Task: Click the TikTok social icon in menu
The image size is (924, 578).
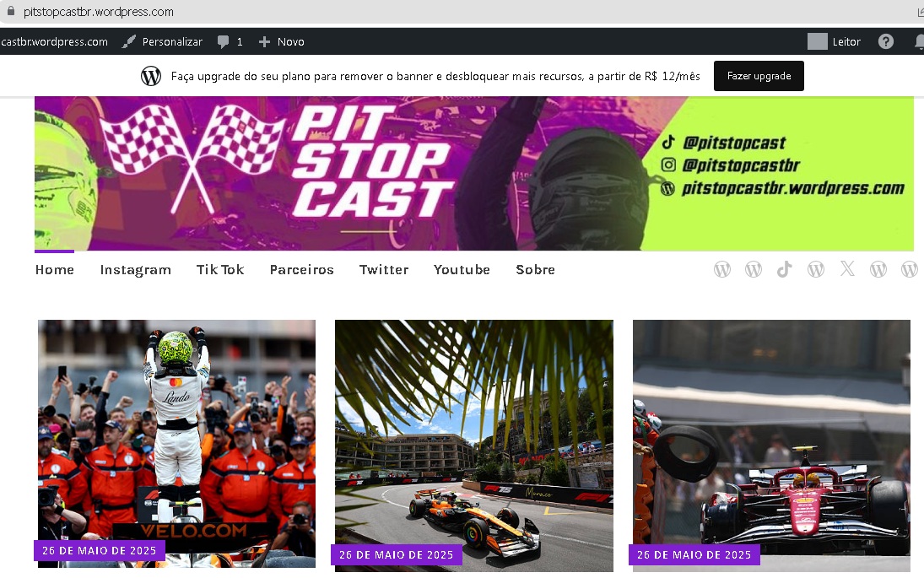Action: [784, 269]
